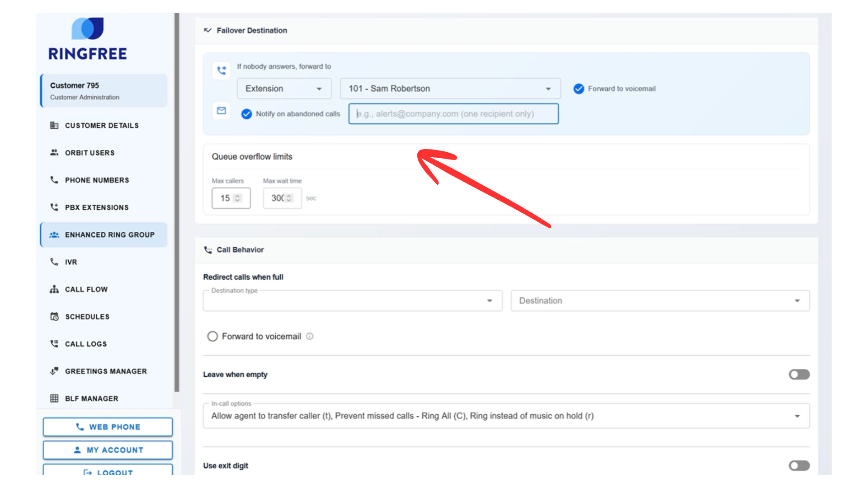Screen dimensions: 868x488
Task: Click the envelope icon beside Notify
Action: (222, 111)
